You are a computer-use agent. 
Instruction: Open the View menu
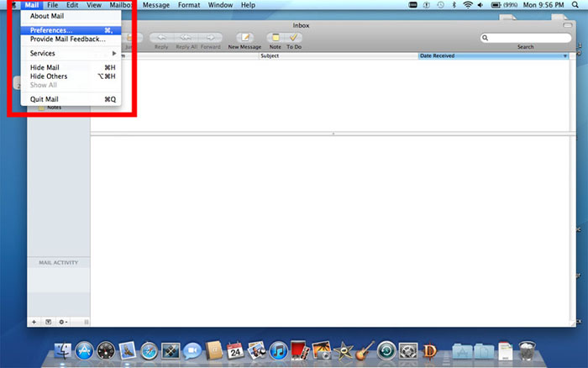[x=94, y=5]
